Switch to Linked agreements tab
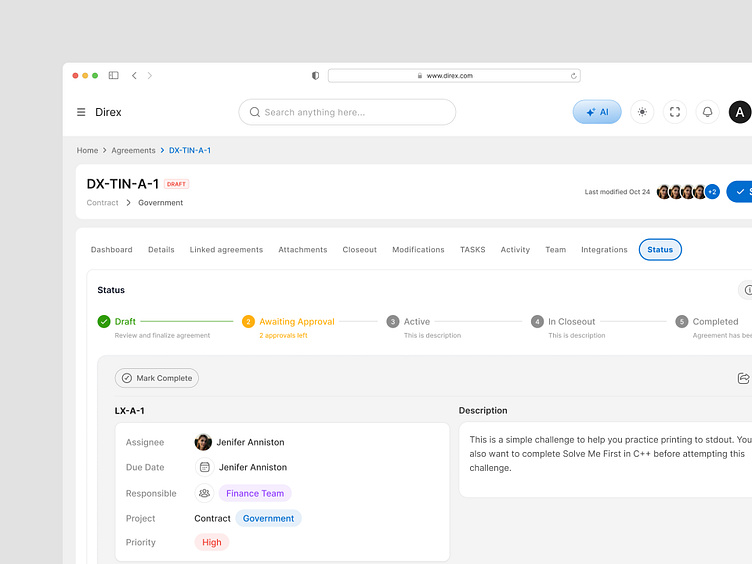The height and width of the screenshot is (564, 752). coord(226,250)
